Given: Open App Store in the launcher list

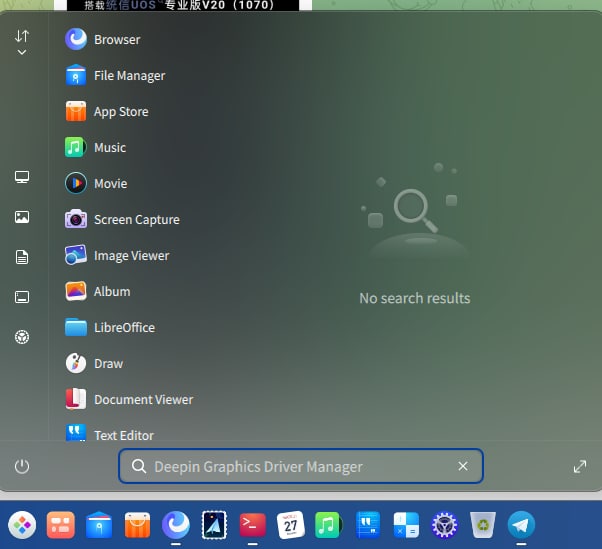Looking at the screenshot, I should [107, 112].
